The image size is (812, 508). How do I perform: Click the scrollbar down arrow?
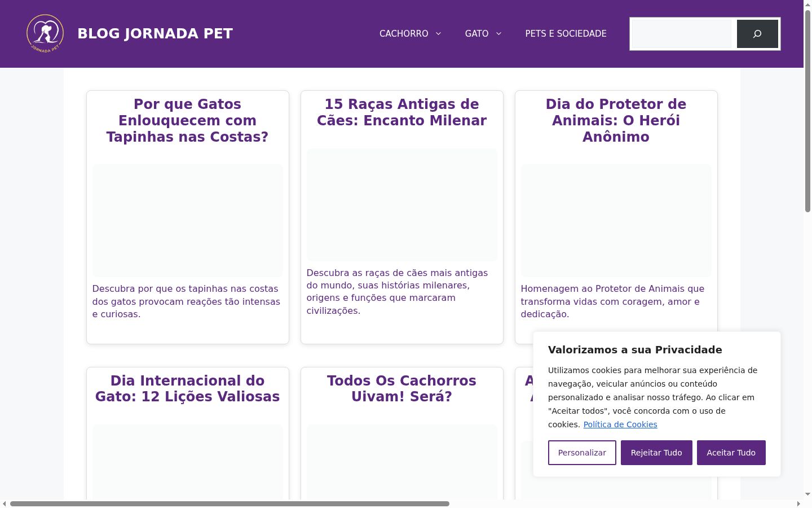(x=807, y=494)
